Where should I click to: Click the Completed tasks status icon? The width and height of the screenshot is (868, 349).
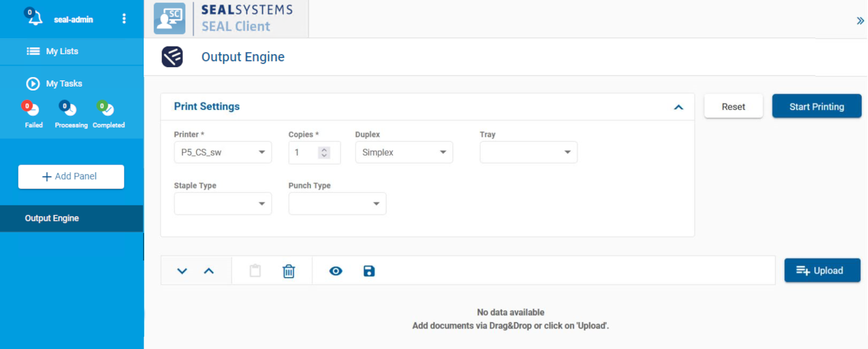106,109
